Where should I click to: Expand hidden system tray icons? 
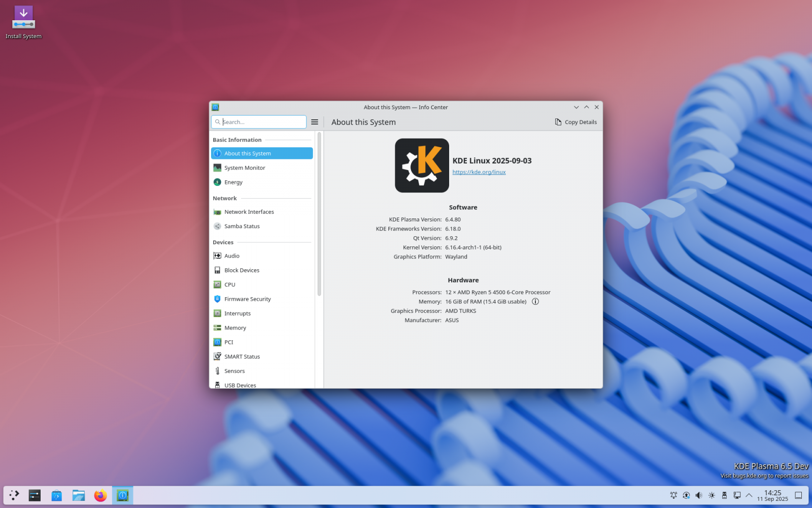pos(750,495)
